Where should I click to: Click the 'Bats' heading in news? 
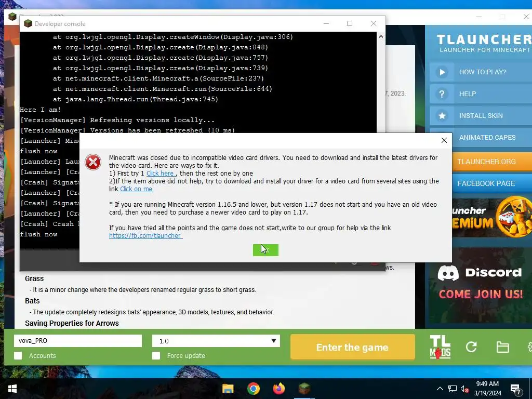coord(32,301)
